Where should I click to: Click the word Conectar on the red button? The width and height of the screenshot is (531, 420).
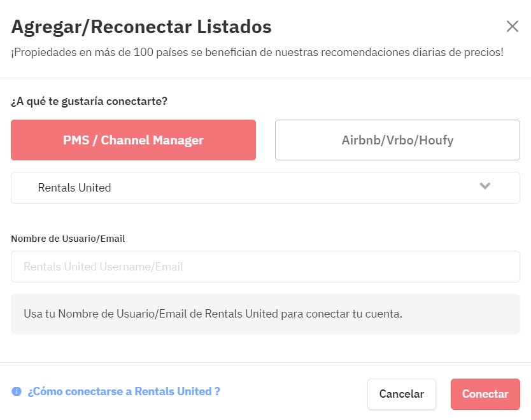click(485, 394)
